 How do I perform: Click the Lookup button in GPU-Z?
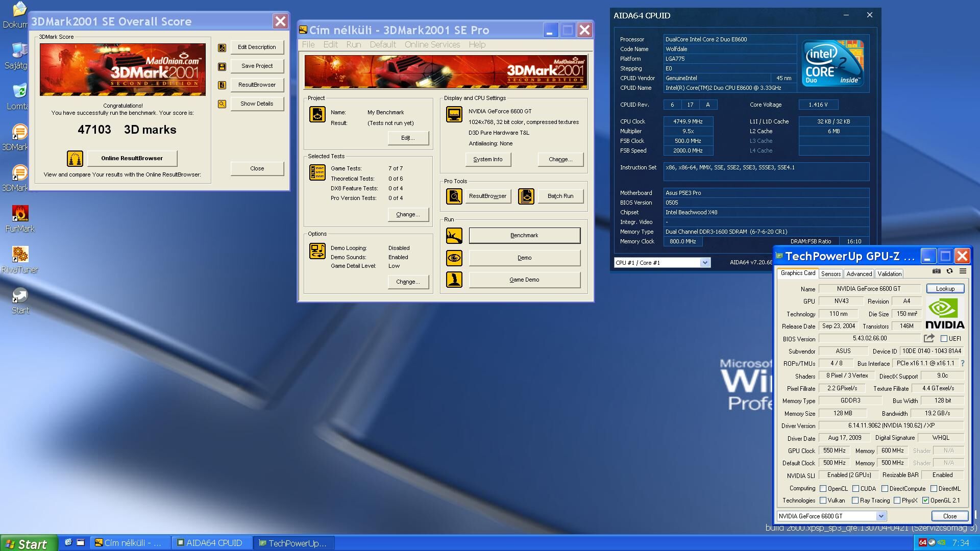(x=945, y=289)
